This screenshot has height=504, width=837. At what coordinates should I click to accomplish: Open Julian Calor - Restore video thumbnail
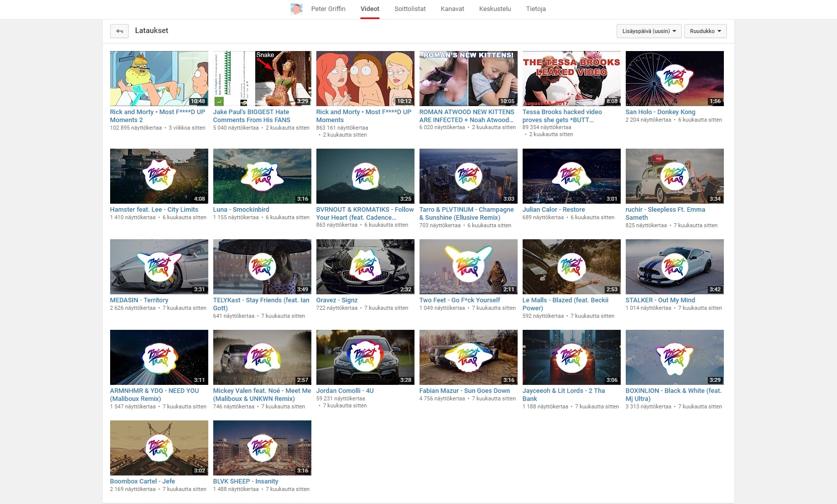coord(572,176)
